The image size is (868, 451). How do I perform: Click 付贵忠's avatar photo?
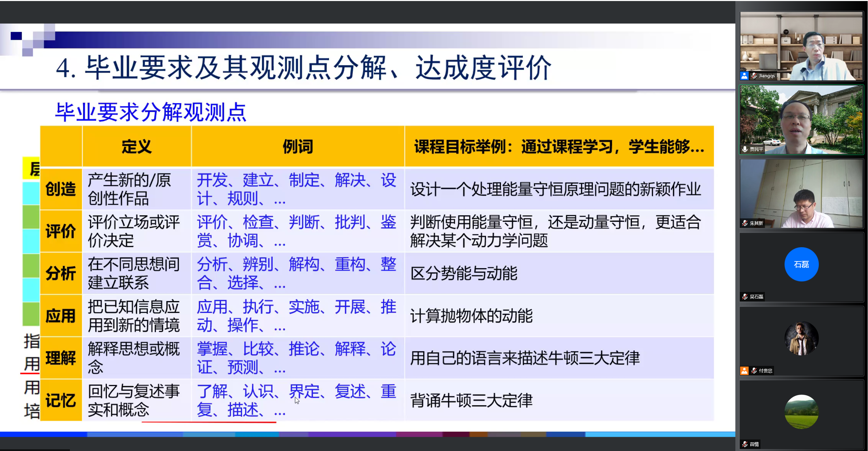(802, 337)
